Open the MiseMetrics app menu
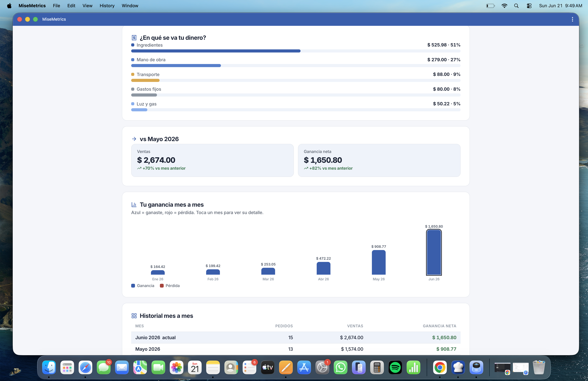Image resolution: width=588 pixels, height=381 pixels. [32, 6]
